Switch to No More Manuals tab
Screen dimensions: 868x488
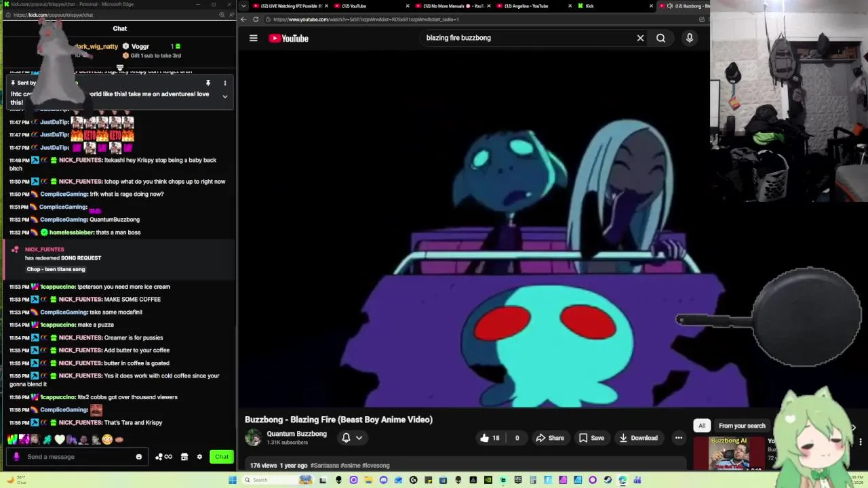coord(454,6)
